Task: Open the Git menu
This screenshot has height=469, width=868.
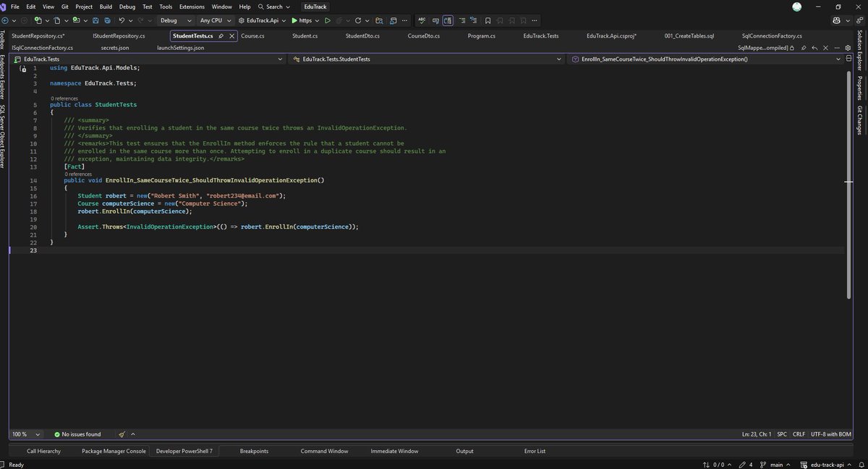Action: point(64,7)
